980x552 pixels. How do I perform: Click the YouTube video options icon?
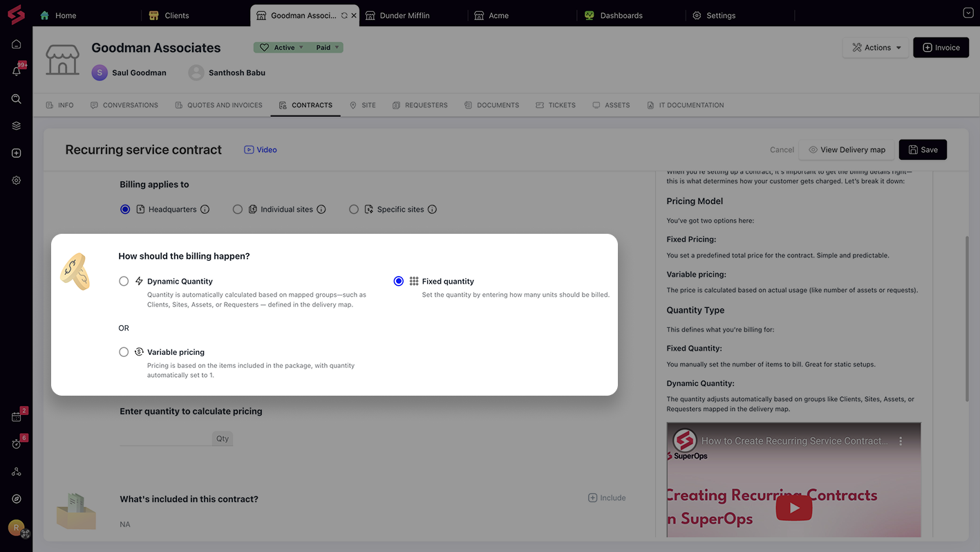[x=901, y=441]
